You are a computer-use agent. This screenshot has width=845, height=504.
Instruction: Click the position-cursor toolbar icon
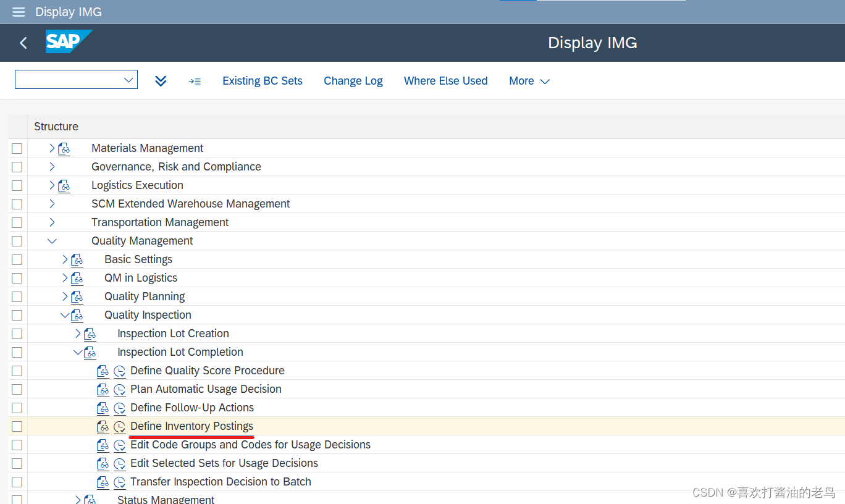[x=195, y=81]
